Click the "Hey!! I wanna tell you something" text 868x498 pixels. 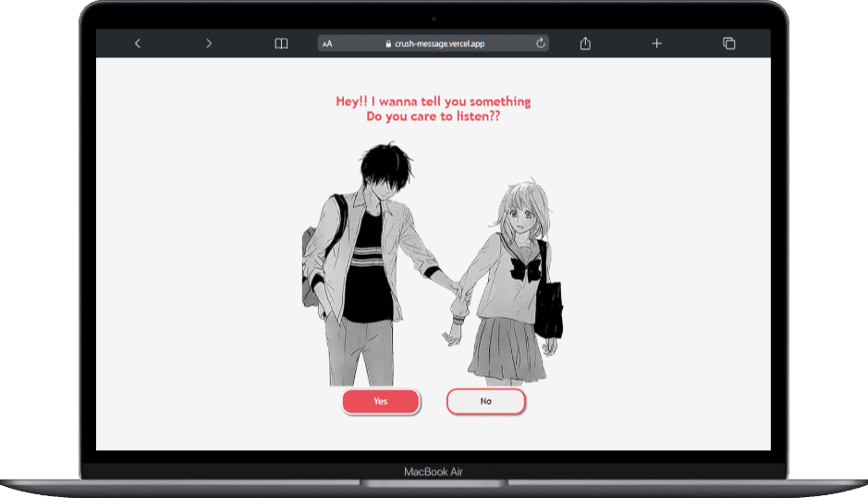tap(433, 102)
